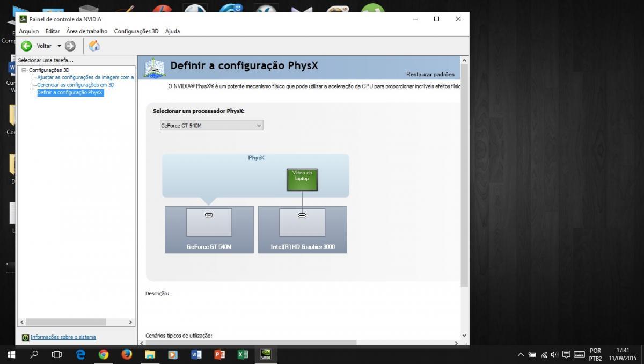Click the Vídeo do laptop green display
This screenshot has width=644, height=364.
[x=302, y=179]
